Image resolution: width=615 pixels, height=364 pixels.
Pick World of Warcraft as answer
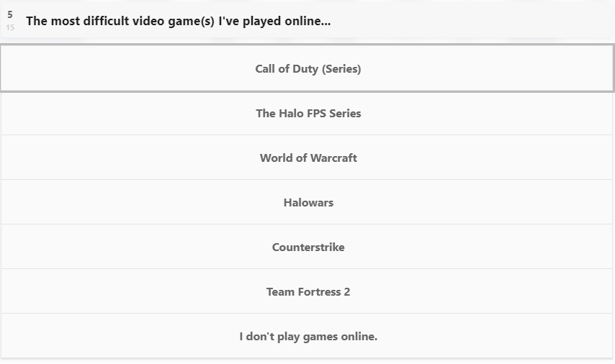pos(307,158)
